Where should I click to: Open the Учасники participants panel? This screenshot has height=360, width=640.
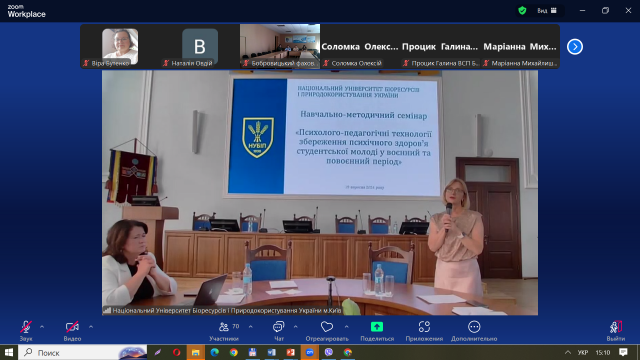click(224, 331)
